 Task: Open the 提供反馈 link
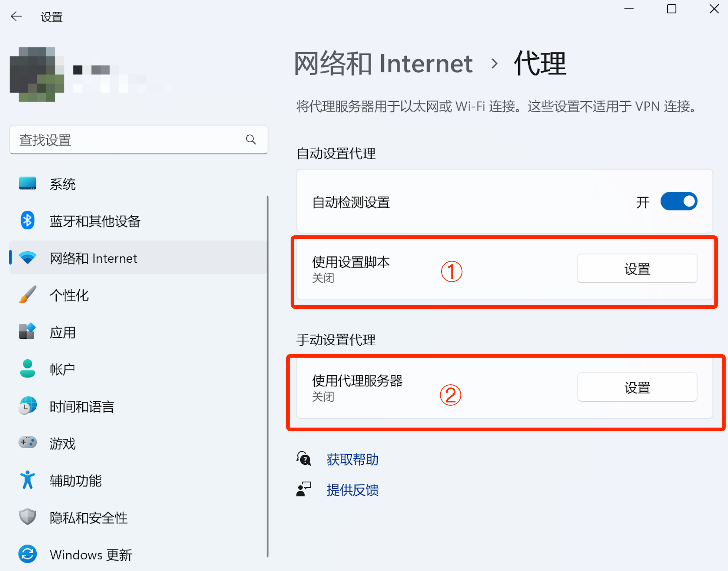point(352,490)
